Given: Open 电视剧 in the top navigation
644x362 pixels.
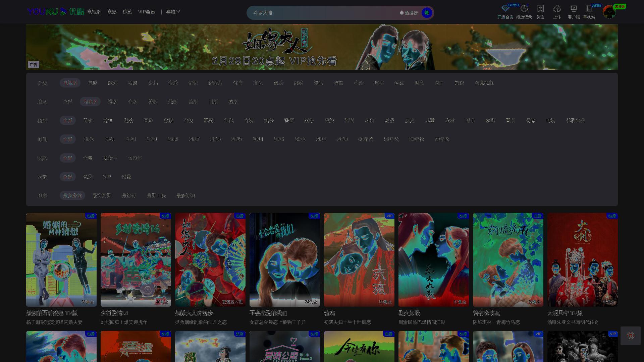Looking at the screenshot, I should click(94, 12).
